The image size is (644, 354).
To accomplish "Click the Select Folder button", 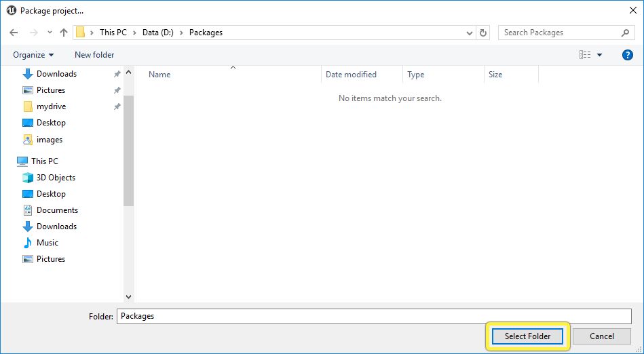I will pos(527,336).
